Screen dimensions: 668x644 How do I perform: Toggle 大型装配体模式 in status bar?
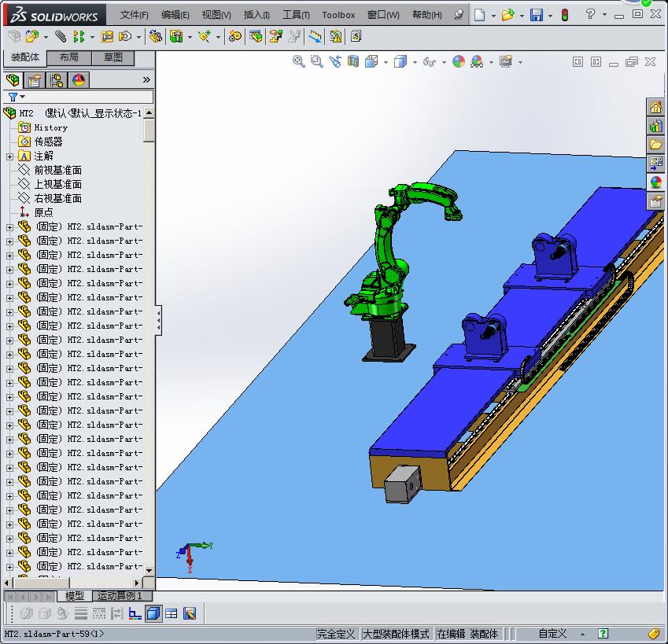[x=396, y=634]
